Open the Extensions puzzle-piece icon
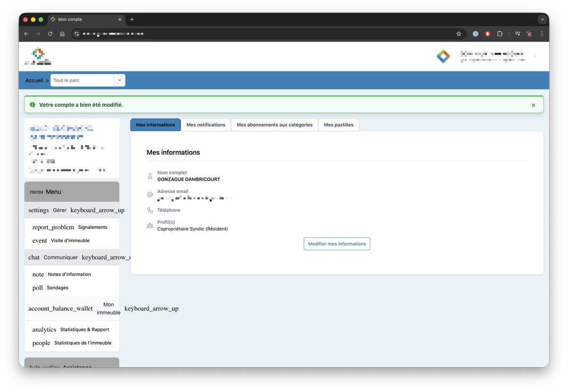 (x=500, y=34)
